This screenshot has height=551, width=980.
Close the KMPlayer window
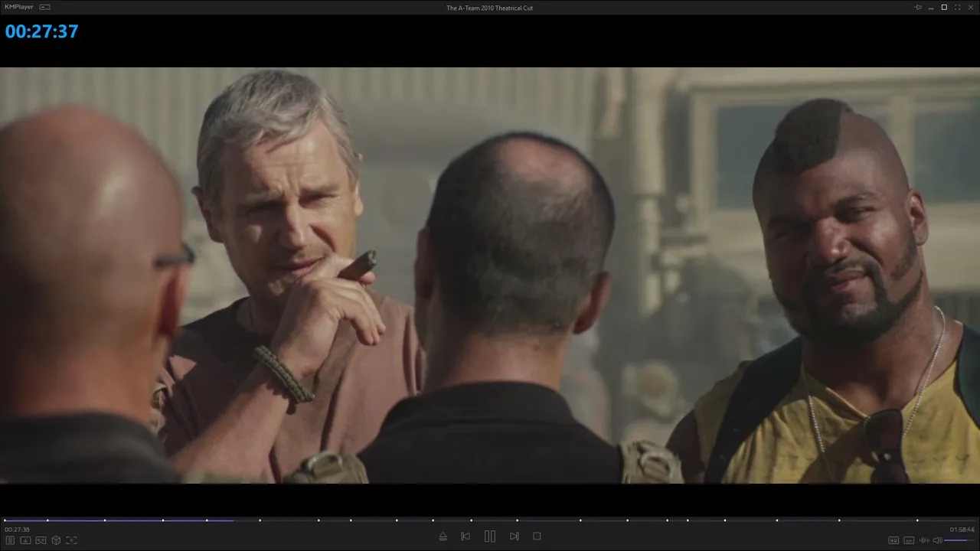pyautogui.click(x=970, y=8)
